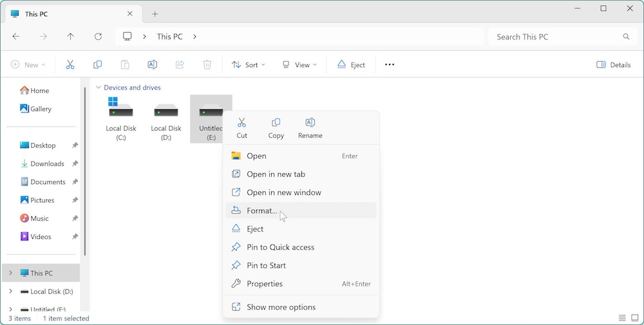This screenshot has width=644, height=325.
Task: Click the Search This PC field
Action: pyautogui.click(x=554, y=37)
